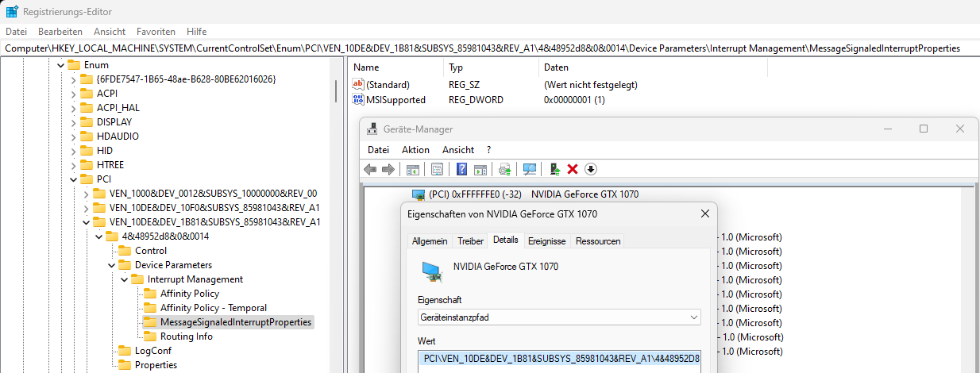Open Ansicht menu in Registrierungs-Editor
Screen dimensions: 980x373
110,32
